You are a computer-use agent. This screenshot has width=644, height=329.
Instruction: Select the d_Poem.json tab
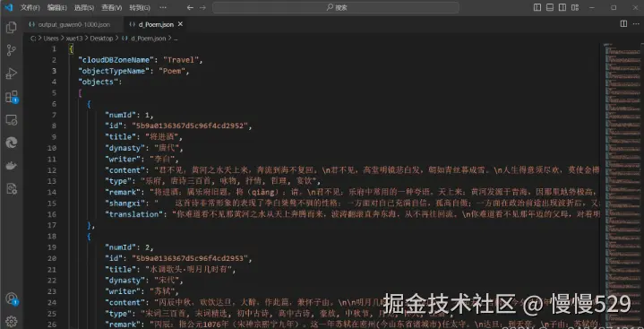click(156, 25)
